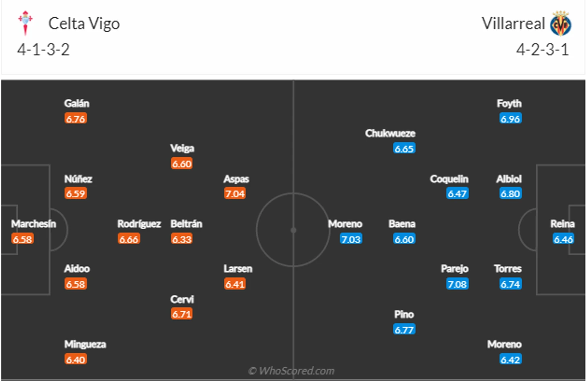
Task: Select Reina's 6.46 rating badge
Action: (x=563, y=239)
